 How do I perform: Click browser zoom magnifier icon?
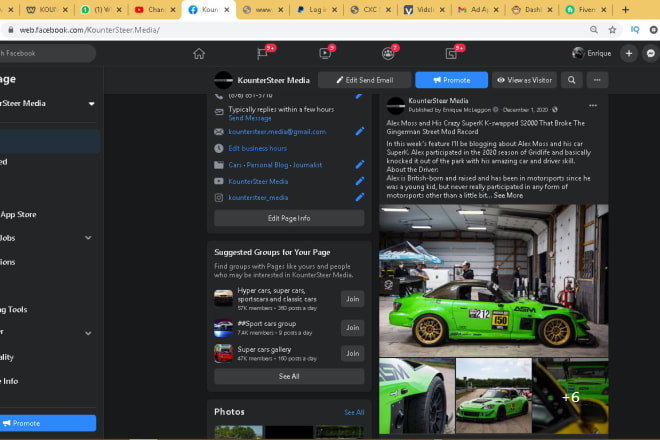click(x=593, y=30)
